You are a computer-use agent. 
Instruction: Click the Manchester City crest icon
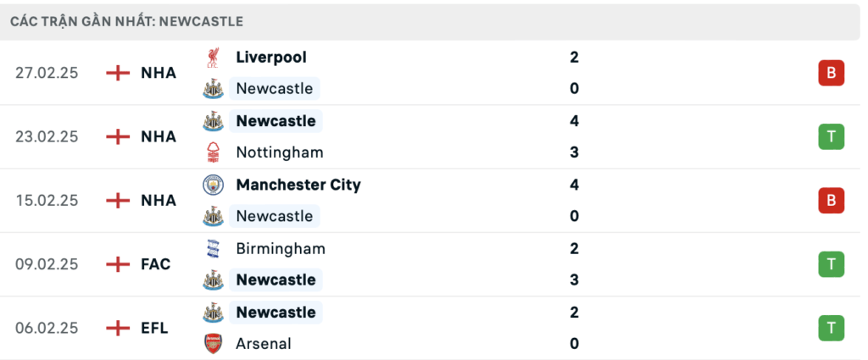click(213, 185)
